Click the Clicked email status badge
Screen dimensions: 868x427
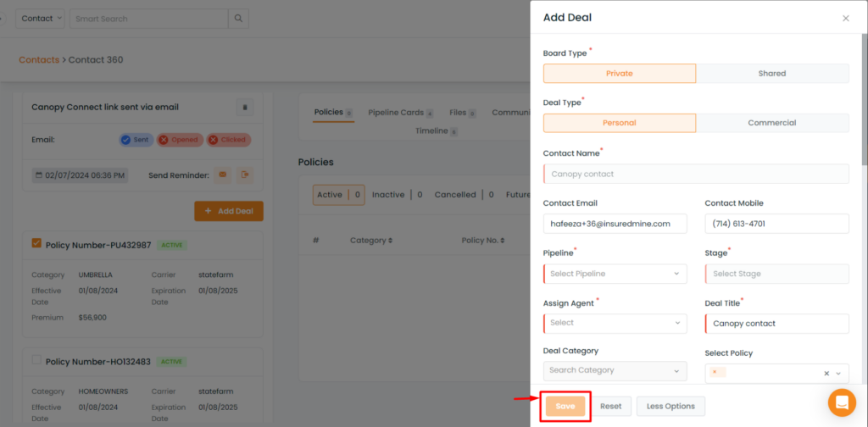point(229,140)
